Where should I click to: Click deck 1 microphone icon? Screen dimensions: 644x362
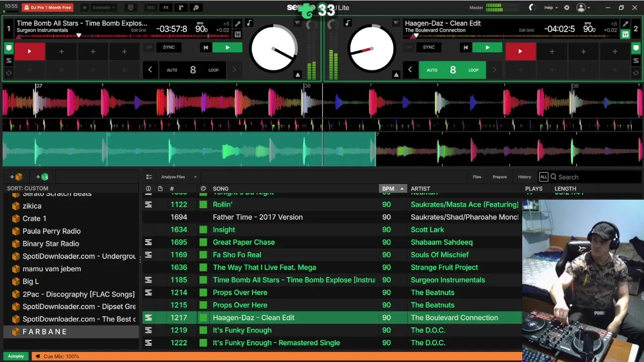click(237, 24)
